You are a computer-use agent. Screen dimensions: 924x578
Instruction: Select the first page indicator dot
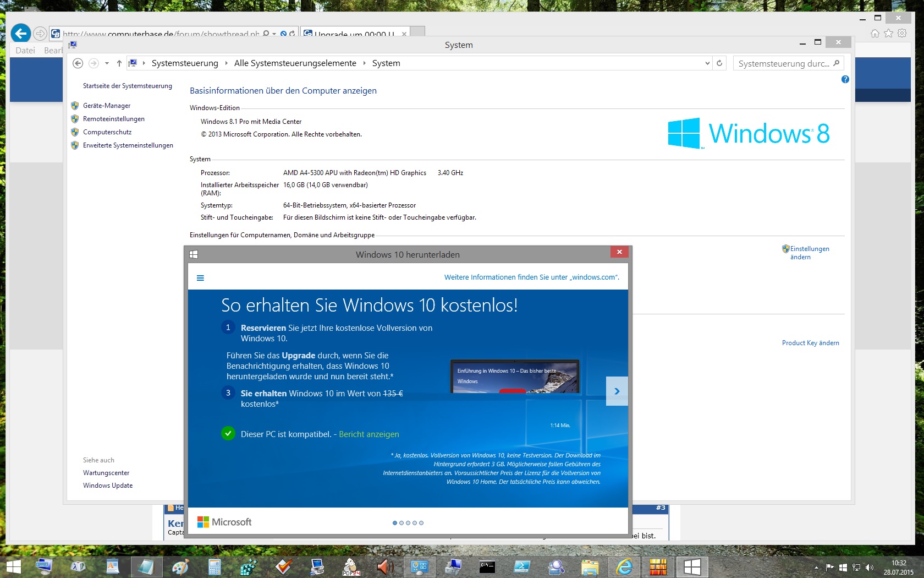[x=395, y=523]
